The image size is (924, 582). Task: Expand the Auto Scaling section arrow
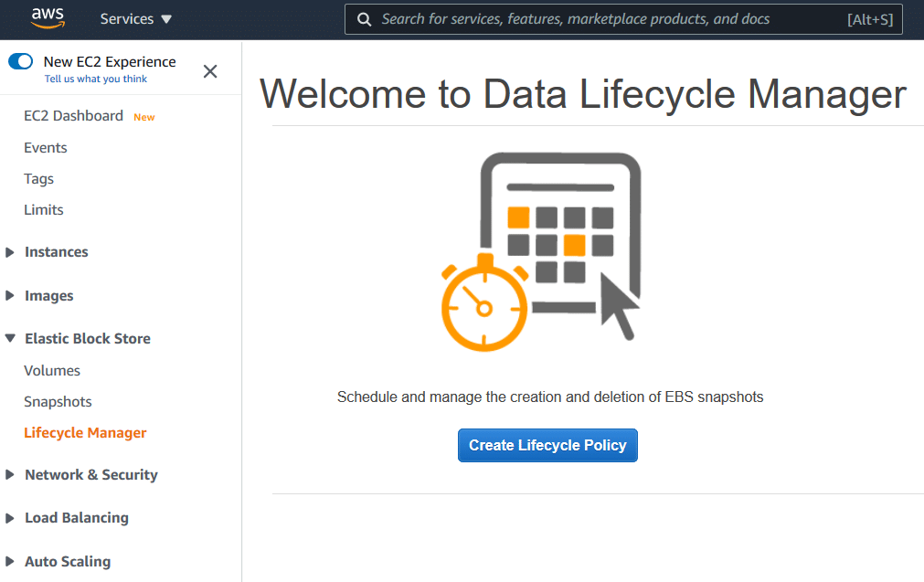9,561
